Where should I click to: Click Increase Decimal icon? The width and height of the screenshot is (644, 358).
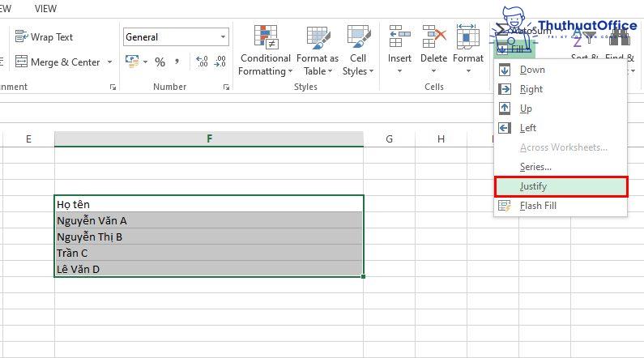click(202, 62)
